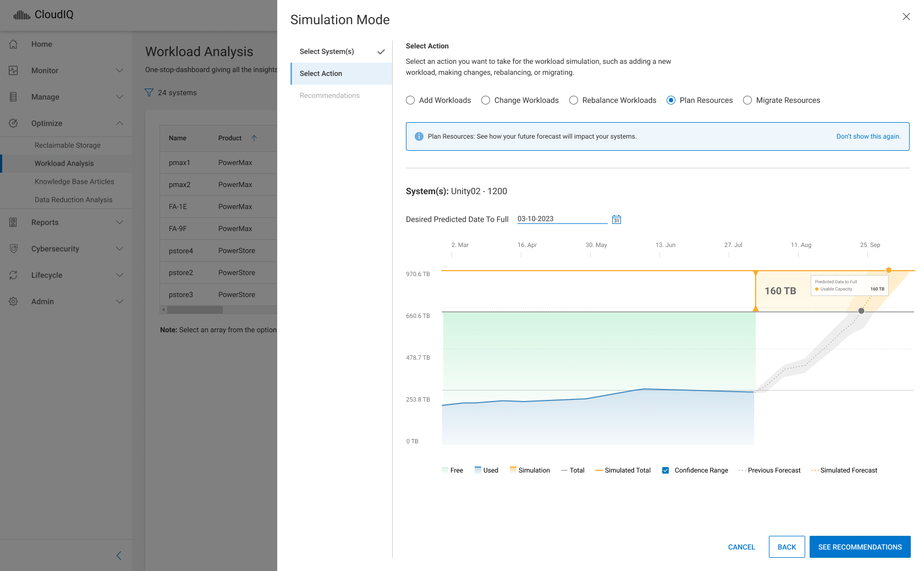The height and width of the screenshot is (571, 924).
Task: Toggle the Simulated Forecast legend item
Action: point(844,470)
